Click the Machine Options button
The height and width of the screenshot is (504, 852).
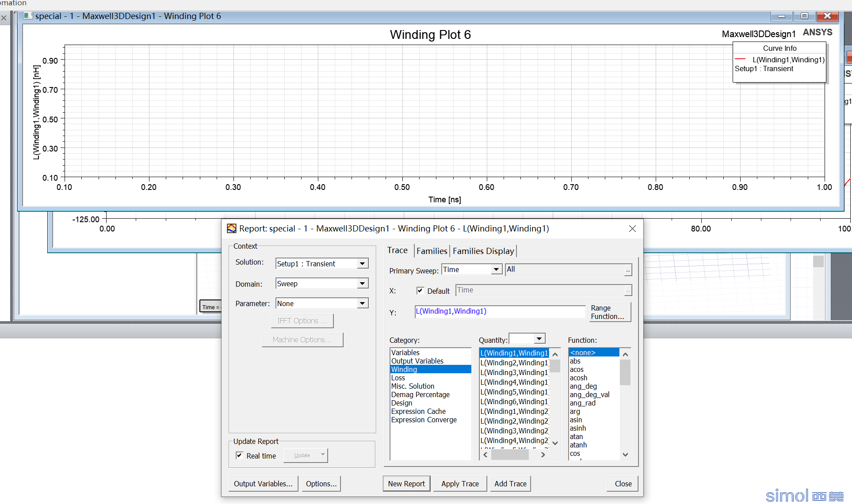pos(302,340)
